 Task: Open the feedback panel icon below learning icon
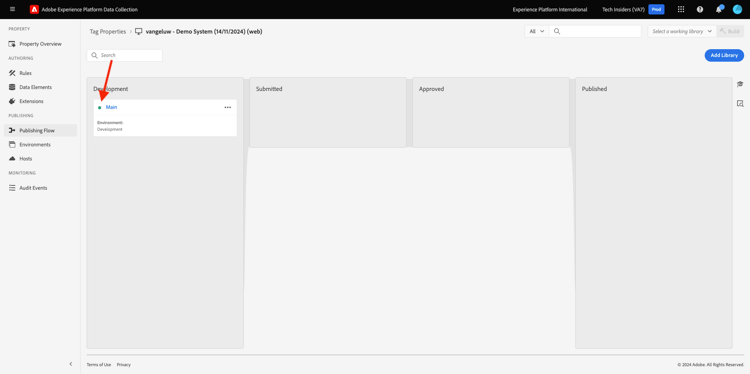click(740, 103)
